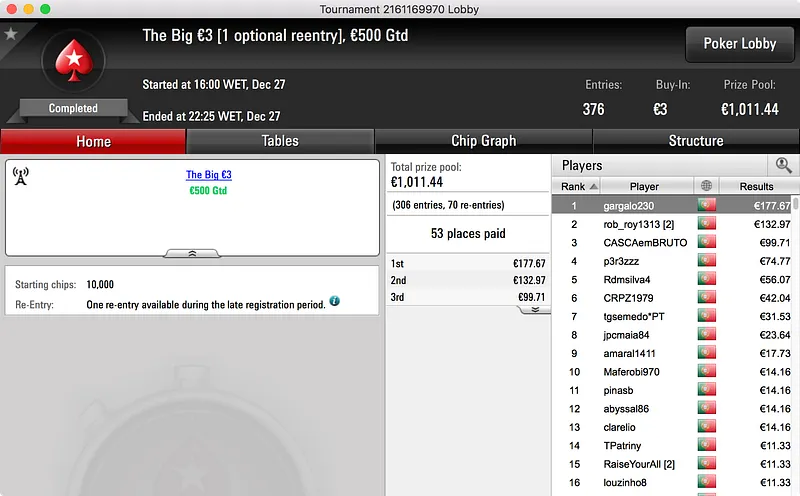Select the Home tab
800x496 pixels.
pyautogui.click(x=93, y=141)
